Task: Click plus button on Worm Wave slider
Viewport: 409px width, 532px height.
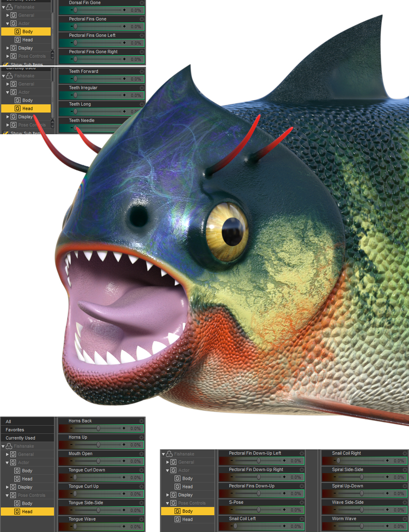Action: [x=387, y=526]
